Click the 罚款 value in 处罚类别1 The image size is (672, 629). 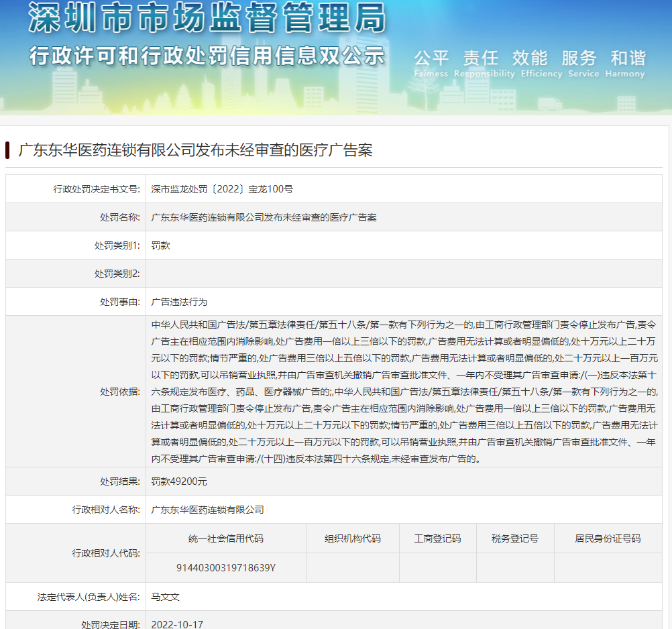coord(161,245)
